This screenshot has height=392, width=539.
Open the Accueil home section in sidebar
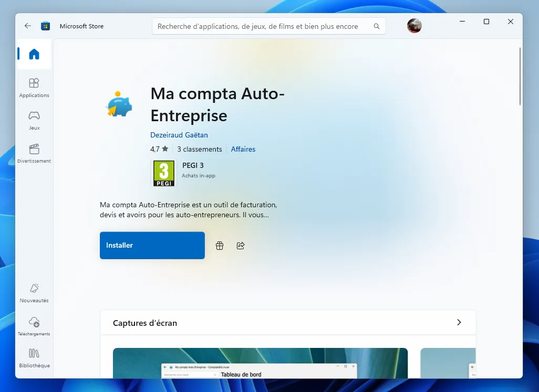coord(34,54)
